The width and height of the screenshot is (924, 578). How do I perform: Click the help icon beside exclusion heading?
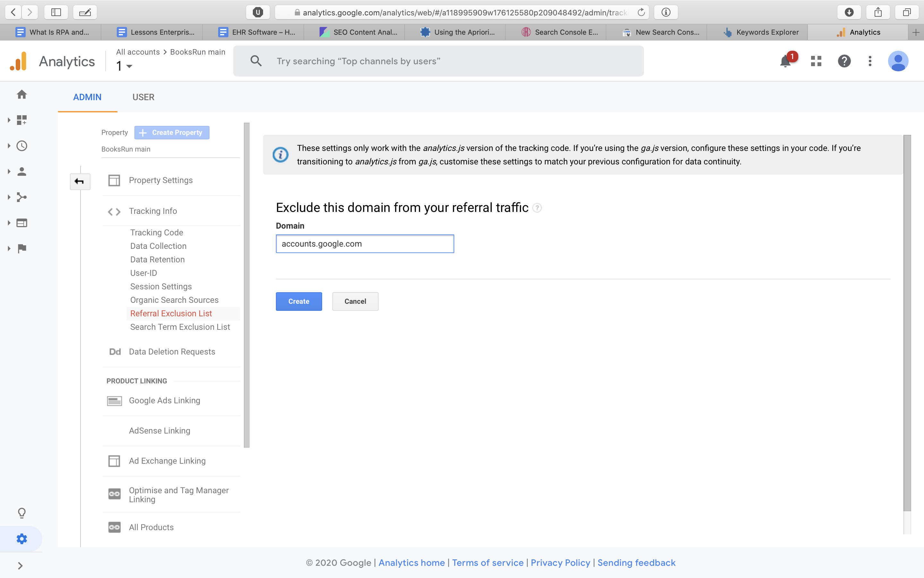537,207
